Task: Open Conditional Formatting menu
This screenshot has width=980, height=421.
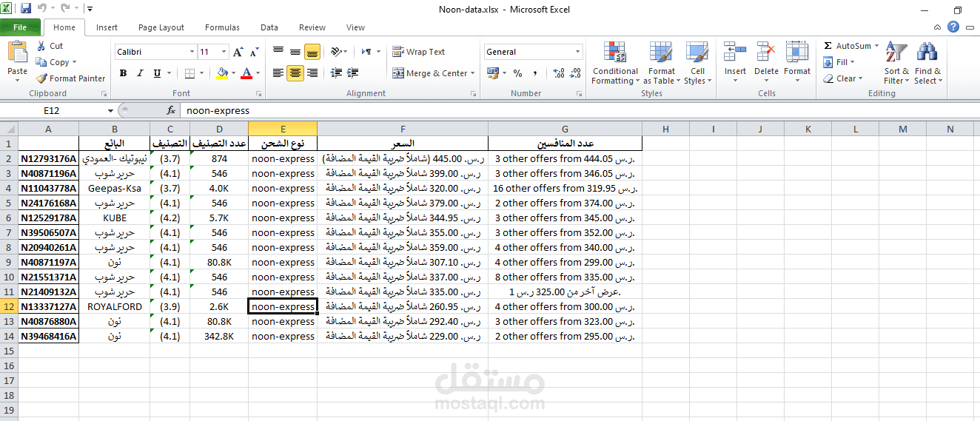Action: tap(615, 64)
